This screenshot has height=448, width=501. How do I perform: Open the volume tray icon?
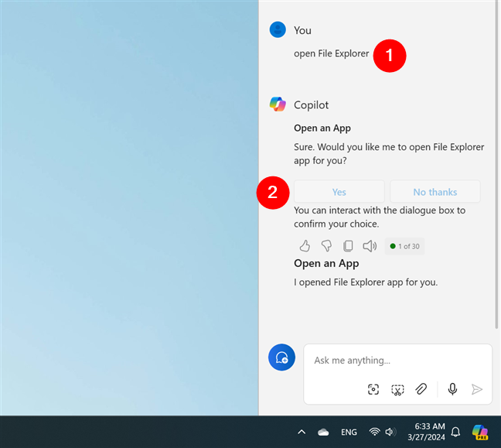click(x=390, y=432)
